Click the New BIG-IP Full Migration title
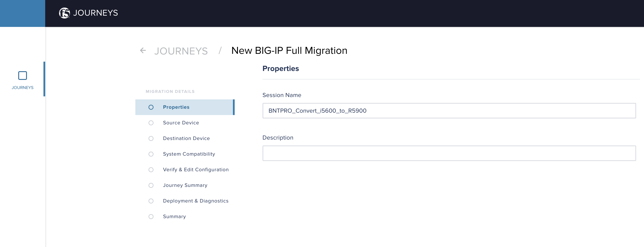The width and height of the screenshot is (644, 247). coord(289,51)
